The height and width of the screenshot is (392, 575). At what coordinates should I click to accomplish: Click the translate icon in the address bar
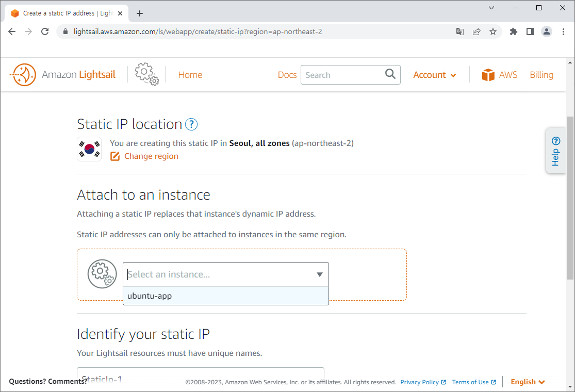point(459,31)
